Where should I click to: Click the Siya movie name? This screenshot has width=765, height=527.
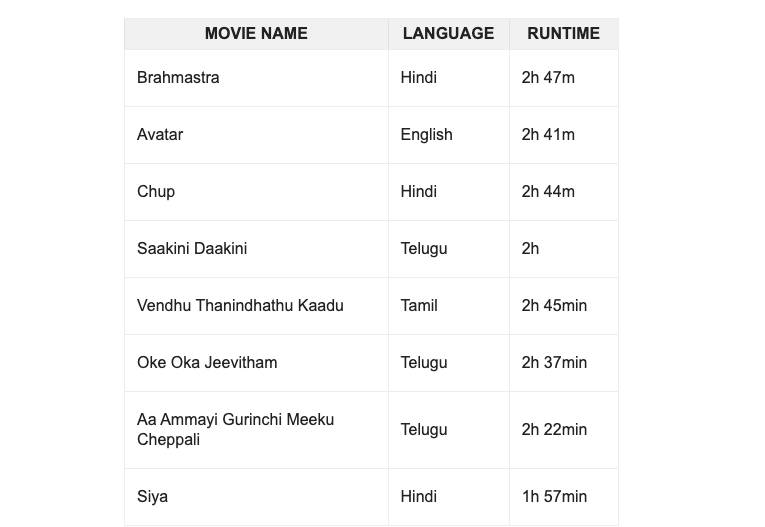[152, 496]
